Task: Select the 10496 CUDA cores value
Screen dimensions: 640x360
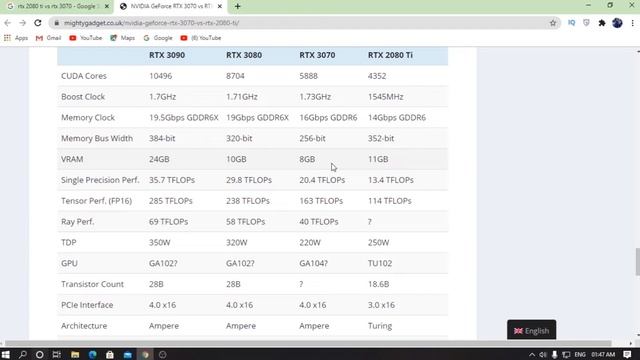Action: point(160,76)
